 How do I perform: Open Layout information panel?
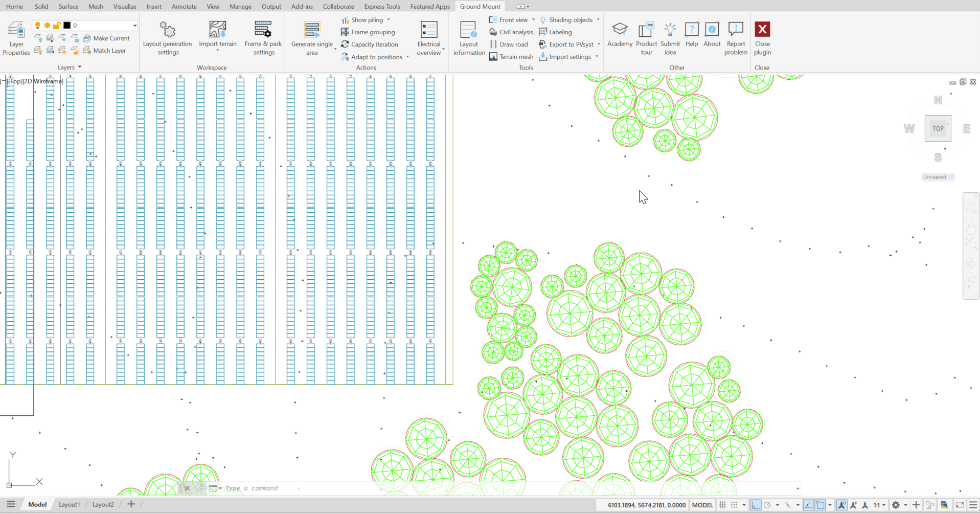469,38
